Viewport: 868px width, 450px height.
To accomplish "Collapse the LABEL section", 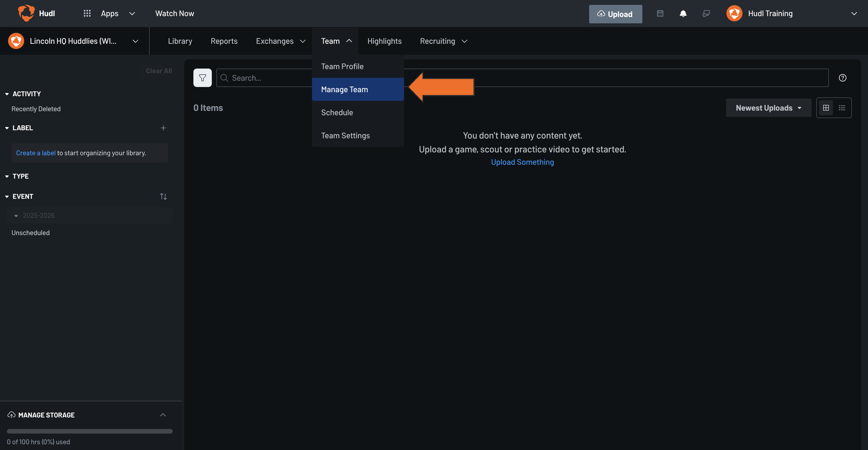I will tap(7, 128).
